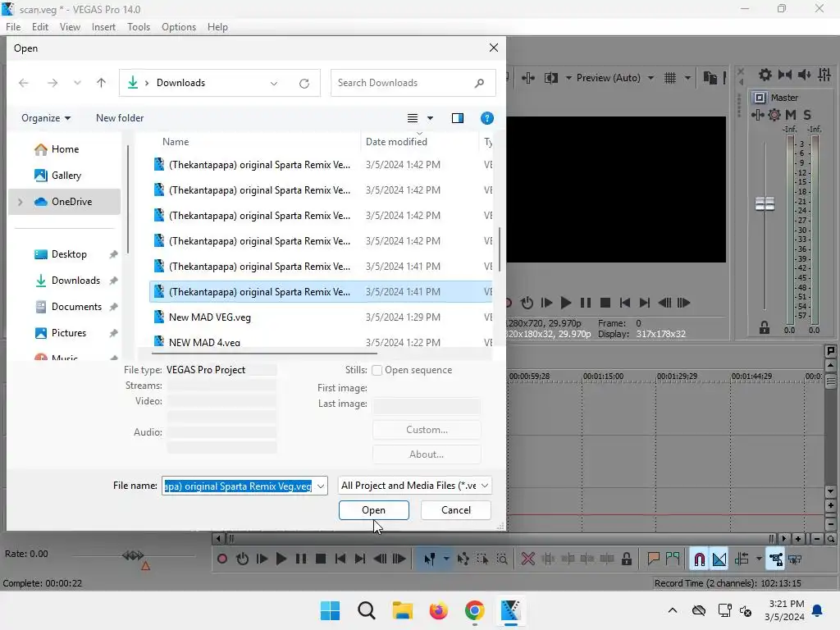Click the Cancel button
840x630 pixels.
pos(456,510)
